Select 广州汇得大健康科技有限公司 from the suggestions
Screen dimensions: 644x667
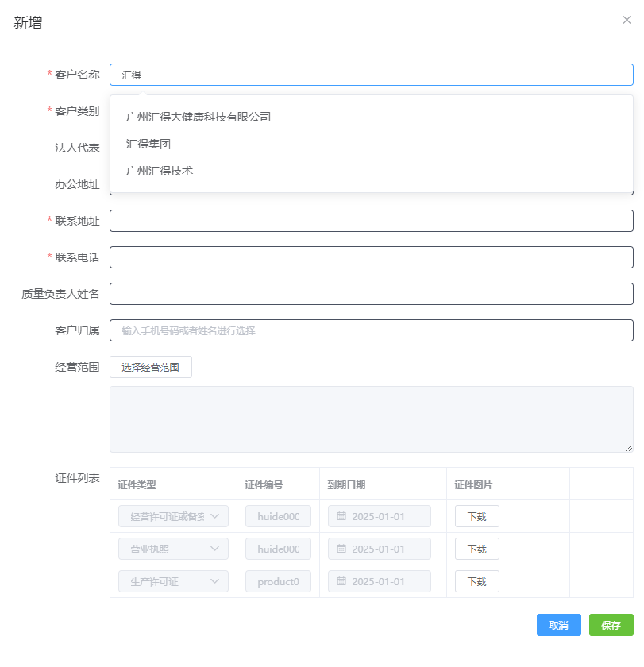point(197,116)
